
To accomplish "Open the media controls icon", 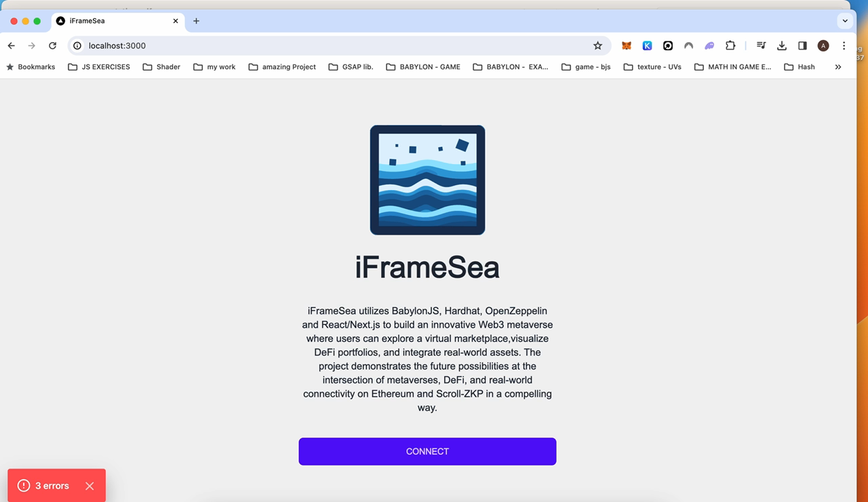I will 761,45.
